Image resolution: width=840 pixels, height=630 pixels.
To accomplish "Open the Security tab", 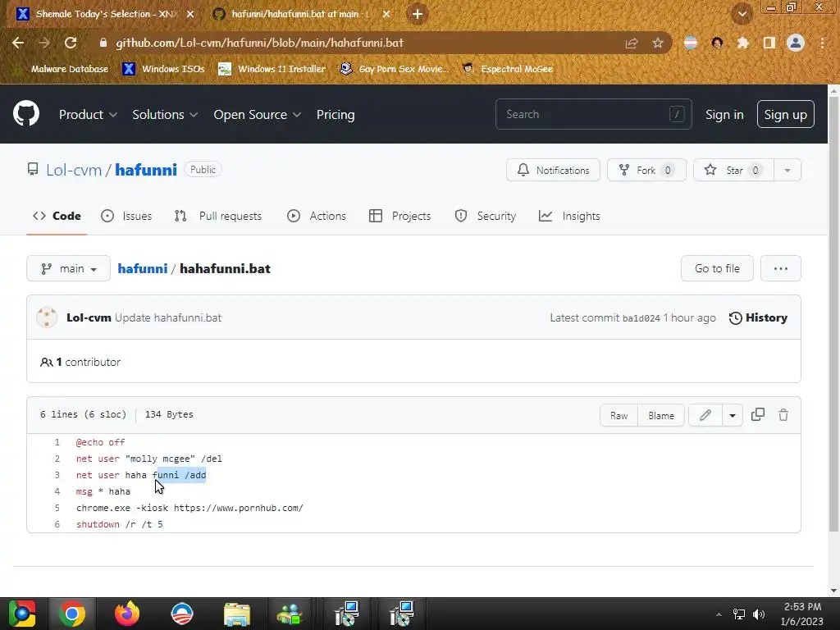I will click(486, 216).
